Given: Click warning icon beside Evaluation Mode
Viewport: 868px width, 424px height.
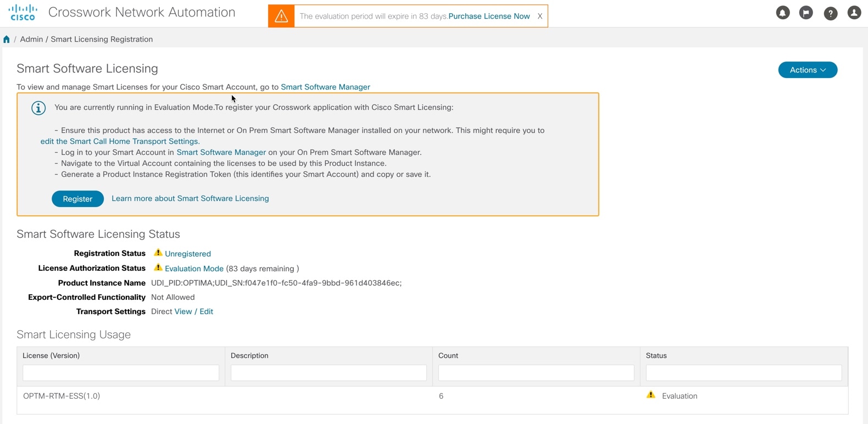Looking at the screenshot, I should [158, 267].
